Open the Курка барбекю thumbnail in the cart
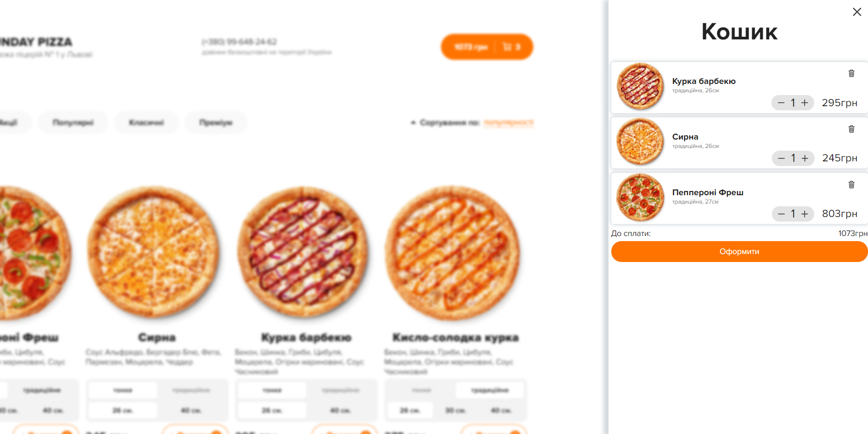This screenshot has width=868, height=434. coord(640,87)
